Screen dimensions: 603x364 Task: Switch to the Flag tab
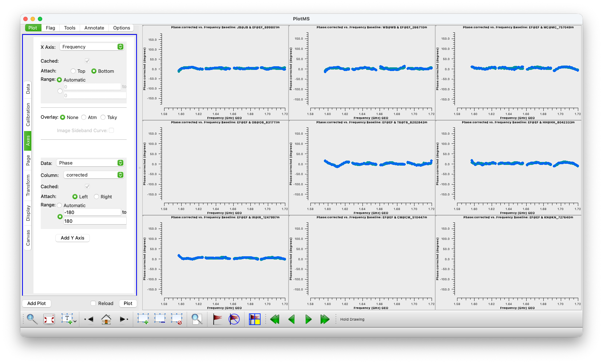tap(51, 28)
